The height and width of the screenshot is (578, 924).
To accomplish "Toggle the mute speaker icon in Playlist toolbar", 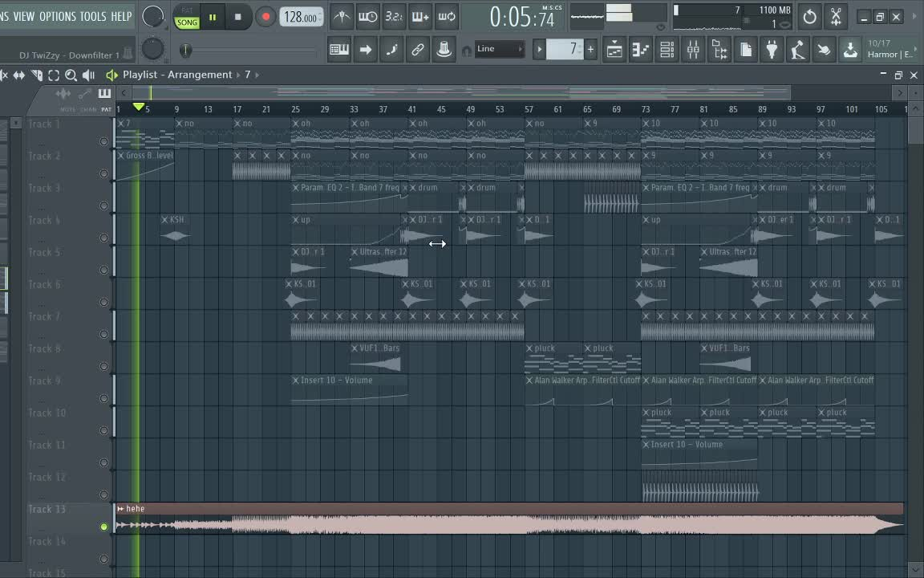I will [x=87, y=75].
